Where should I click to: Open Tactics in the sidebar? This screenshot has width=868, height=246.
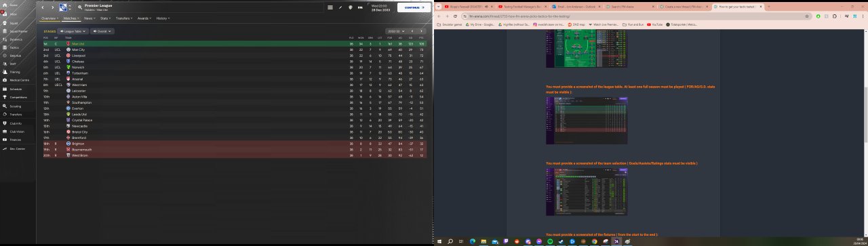(14, 47)
